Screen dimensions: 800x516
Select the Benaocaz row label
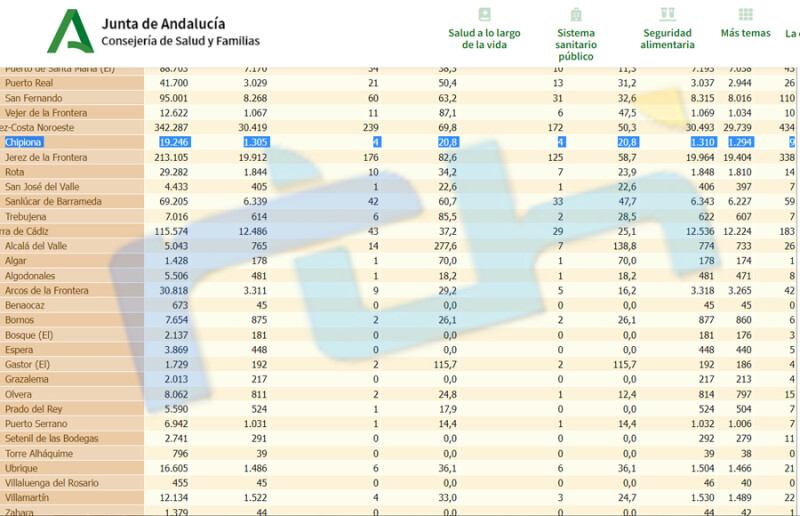(x=24, y=305)
